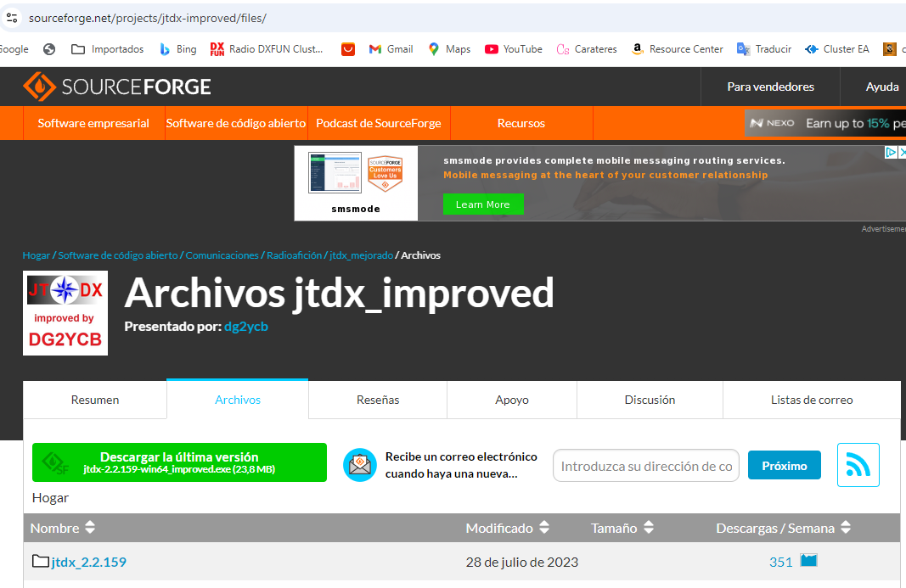Open the Bing bookmark

pos(178,49)
